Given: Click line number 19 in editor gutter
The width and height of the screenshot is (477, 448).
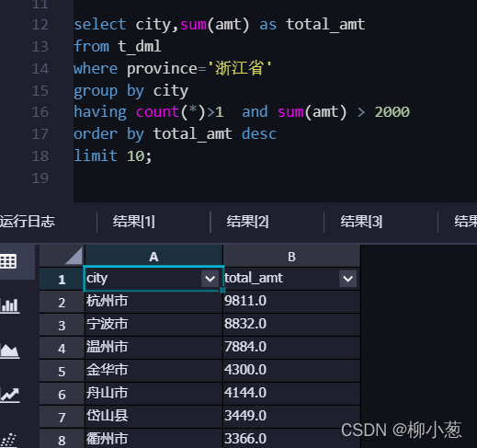Looking at the screenshot, I should click(40, 178).
